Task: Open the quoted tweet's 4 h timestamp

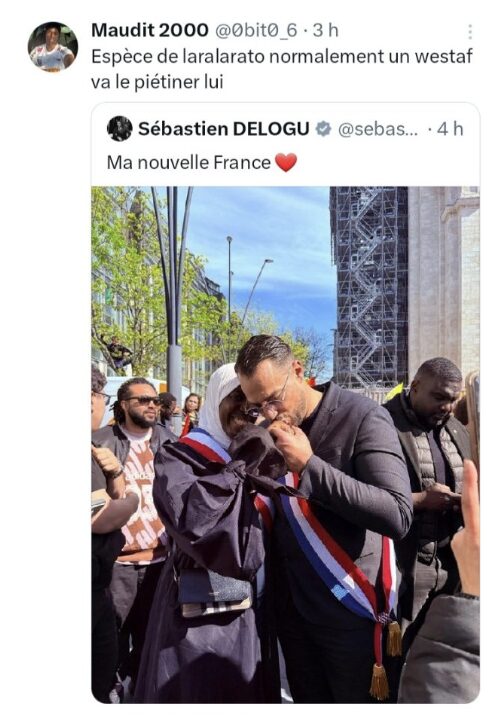Action: [x=450, y=129]
